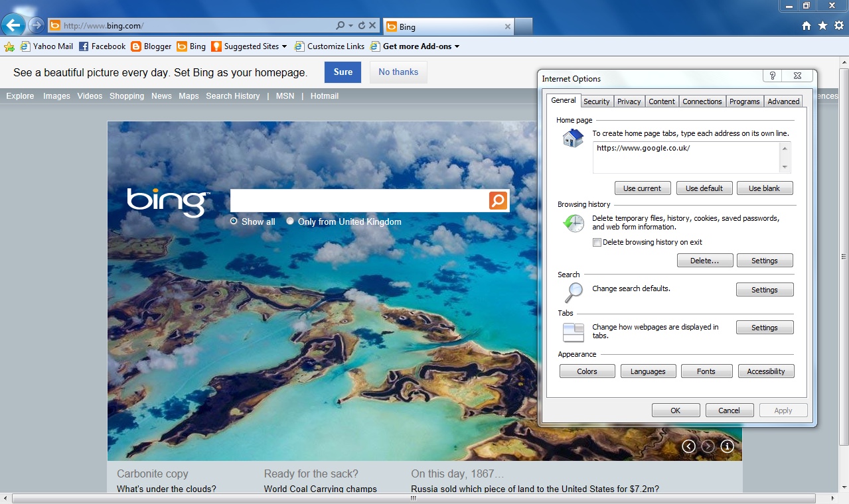Open MSN link in Bing navigation

click(x=285, y=96)
